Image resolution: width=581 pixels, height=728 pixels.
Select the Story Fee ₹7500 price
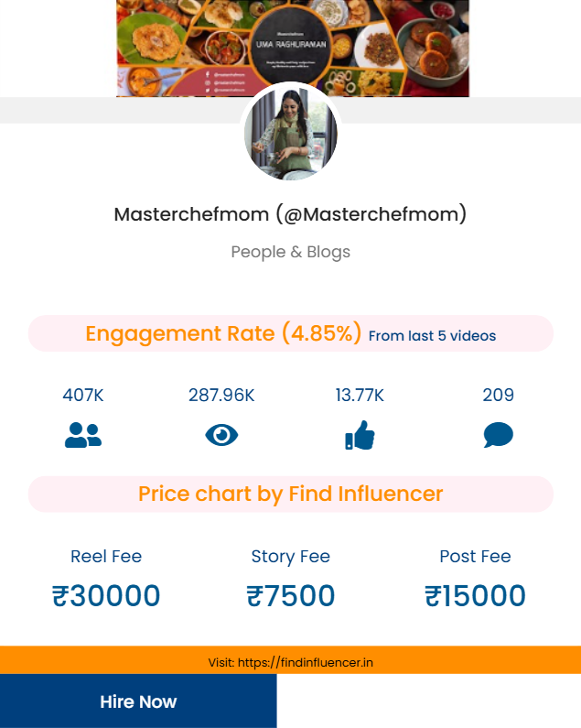(x=290, y=596)
